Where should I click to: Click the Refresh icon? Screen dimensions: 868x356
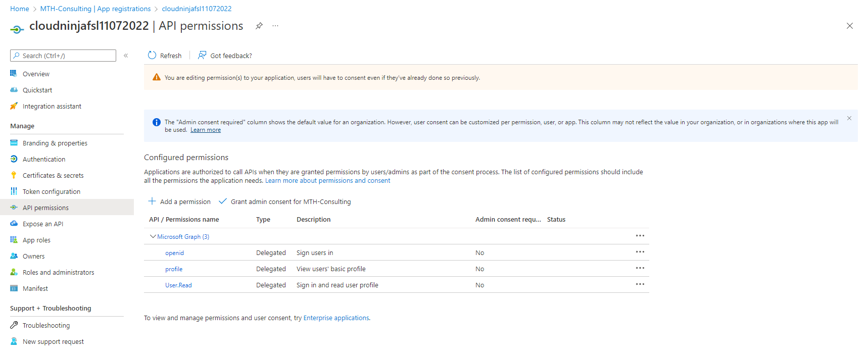click(152, 55)
